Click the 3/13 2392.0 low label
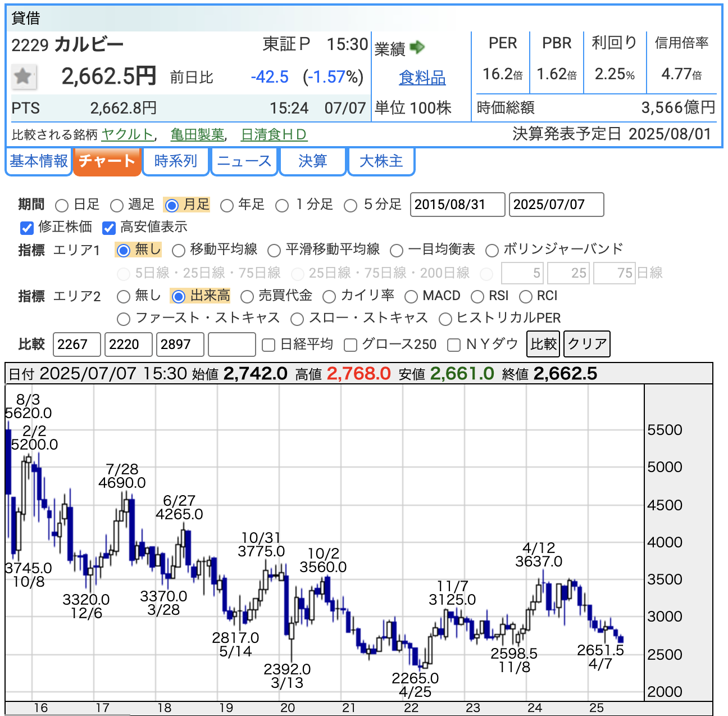 click(287, 676)
